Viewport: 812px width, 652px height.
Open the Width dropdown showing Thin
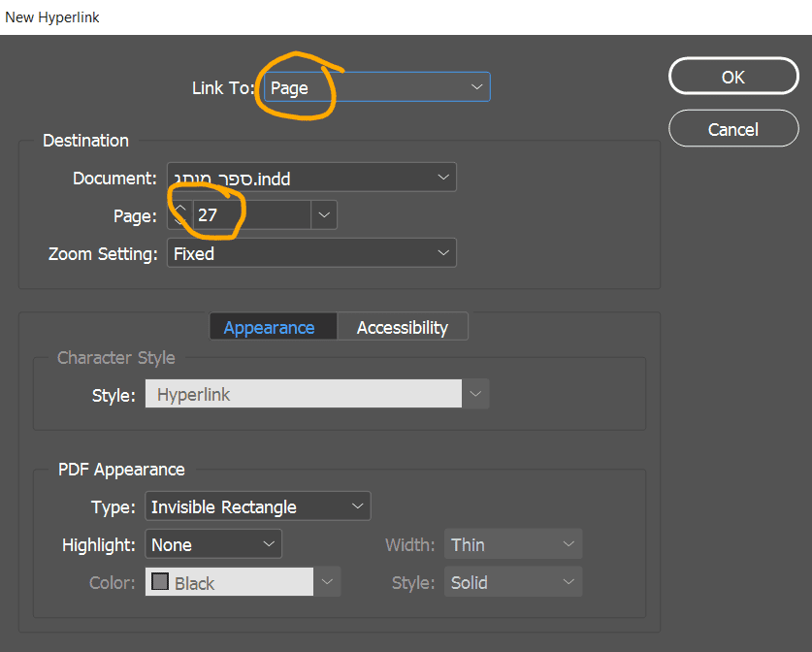[513, 544]
